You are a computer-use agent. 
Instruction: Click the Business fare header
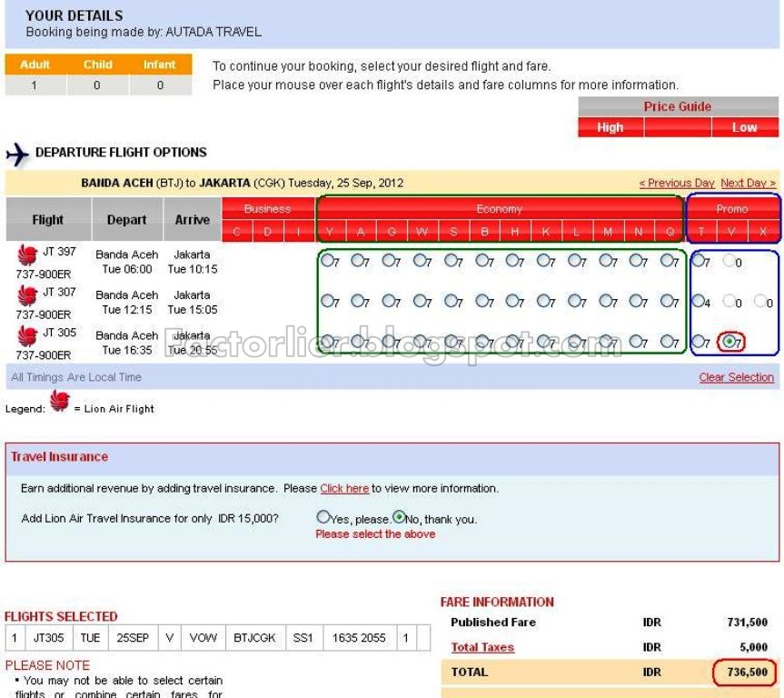click(x=267, y=209)
